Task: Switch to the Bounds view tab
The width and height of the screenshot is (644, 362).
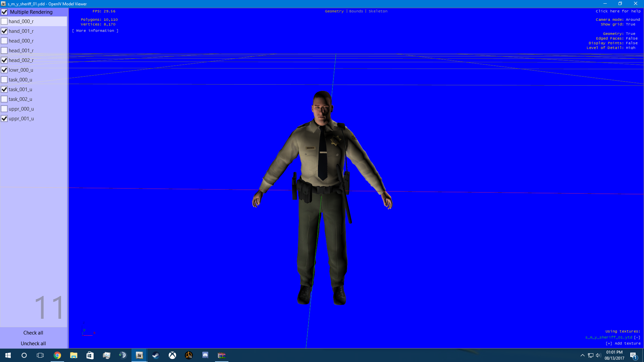Action: click(356, 11)
